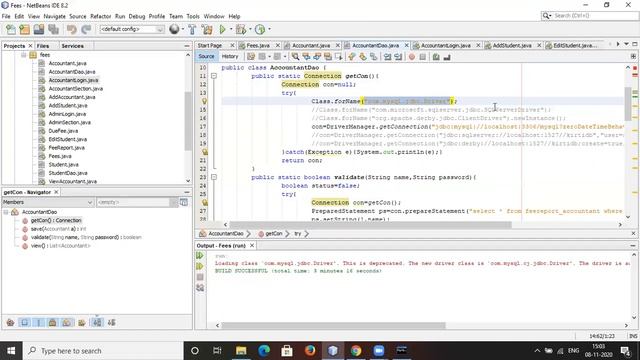The width and height of the screenshot is (640, 360).
Task: Open StudentDao.java in Projects tree
Action: coord(68,173)
